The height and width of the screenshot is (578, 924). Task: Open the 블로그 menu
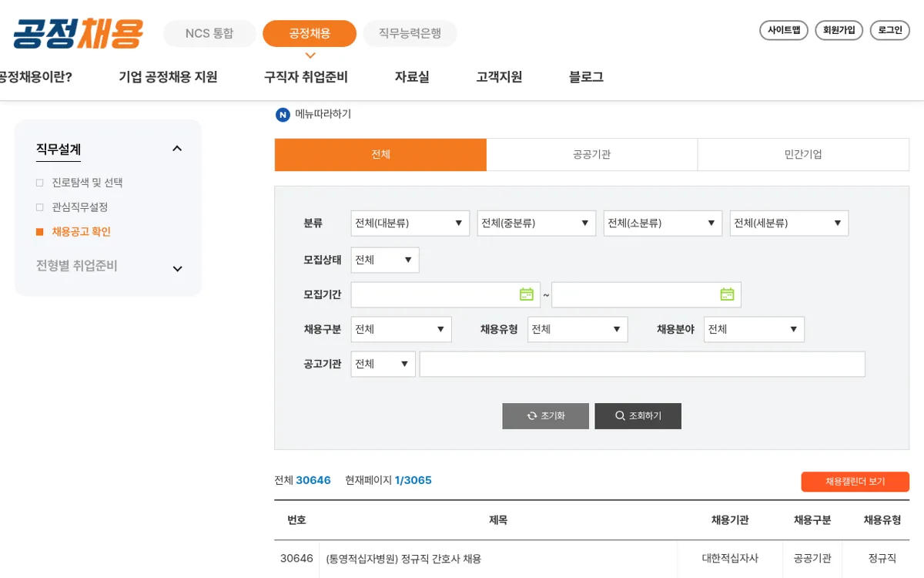586,77
